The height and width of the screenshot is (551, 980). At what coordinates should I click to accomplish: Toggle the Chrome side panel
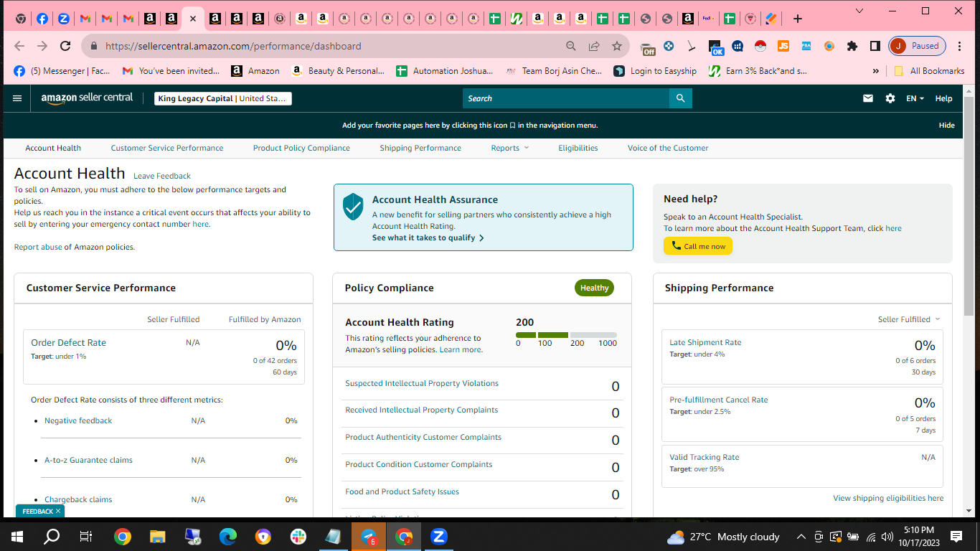875,46
